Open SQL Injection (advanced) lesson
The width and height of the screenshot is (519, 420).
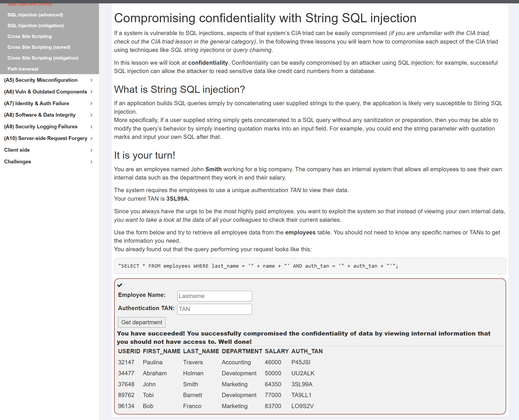[35, 15]
